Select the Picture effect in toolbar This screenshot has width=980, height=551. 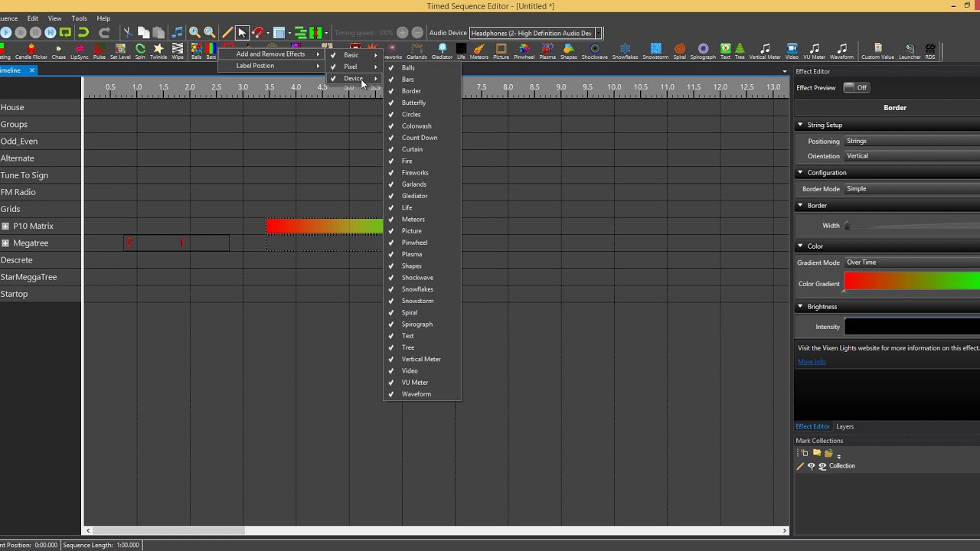click(x=501, y=51)
